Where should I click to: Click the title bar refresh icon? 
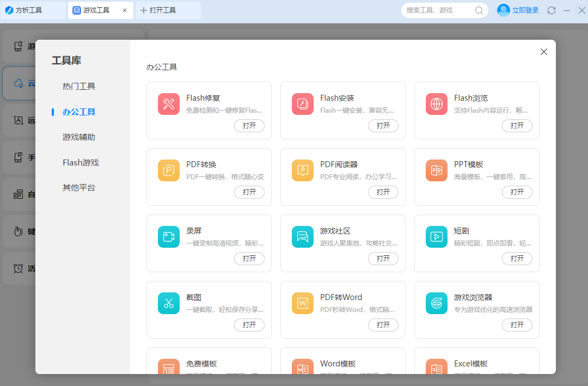[552, 10]
